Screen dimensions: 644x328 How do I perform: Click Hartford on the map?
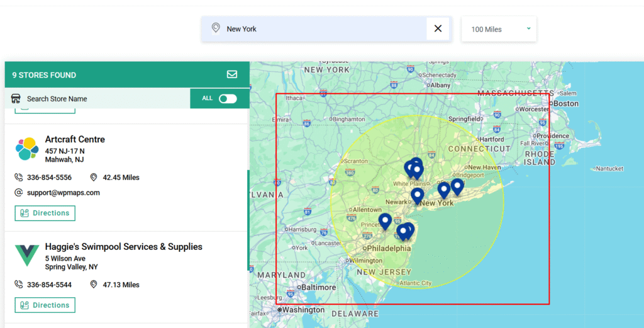(492, 139)
